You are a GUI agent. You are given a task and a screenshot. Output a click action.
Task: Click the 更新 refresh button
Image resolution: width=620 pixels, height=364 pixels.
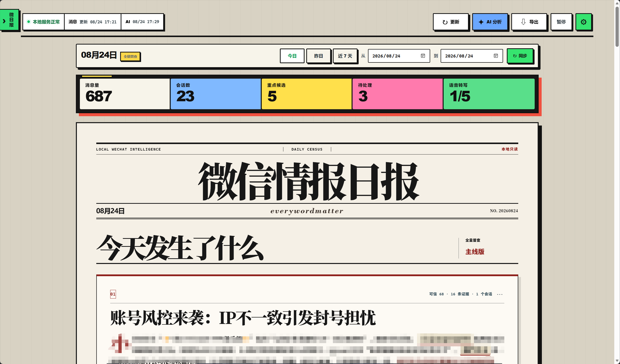451,22
